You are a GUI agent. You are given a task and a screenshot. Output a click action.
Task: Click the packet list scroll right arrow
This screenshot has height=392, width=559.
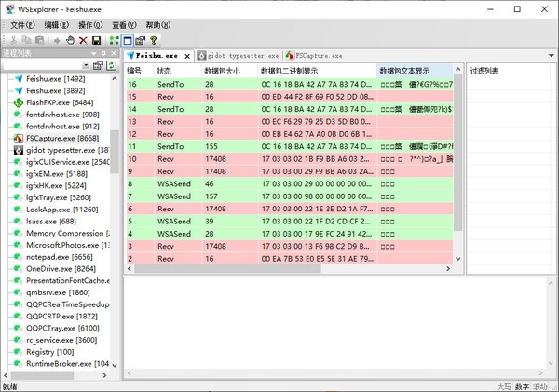tap(448, 269)
